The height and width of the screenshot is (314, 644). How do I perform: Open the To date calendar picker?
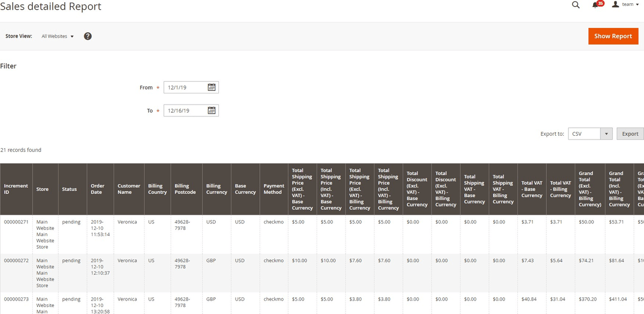click(211, 111)
